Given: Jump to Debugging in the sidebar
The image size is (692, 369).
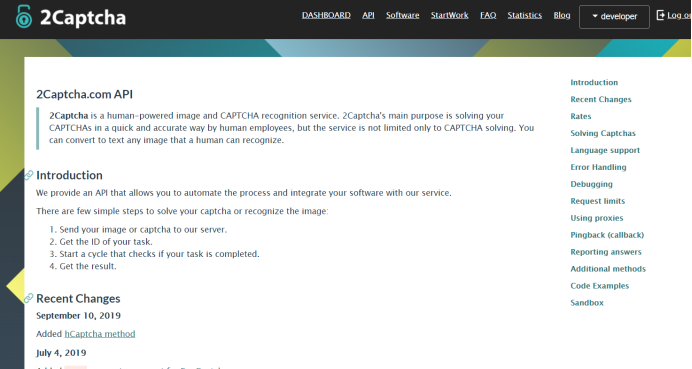Looking at the screenshot, I should [x=591, y=184].
